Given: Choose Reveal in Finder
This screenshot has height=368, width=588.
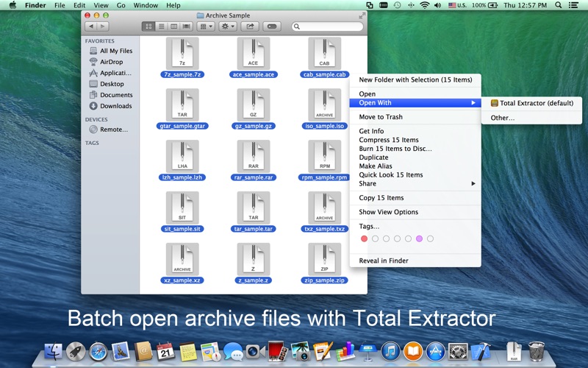Looking at the screenshot, I should point(415,261).
